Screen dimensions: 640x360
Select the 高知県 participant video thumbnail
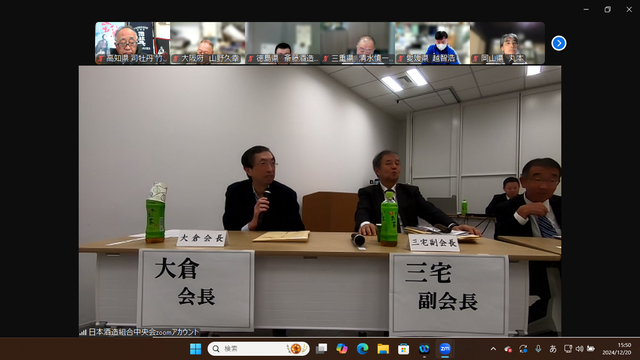[132, 43]
